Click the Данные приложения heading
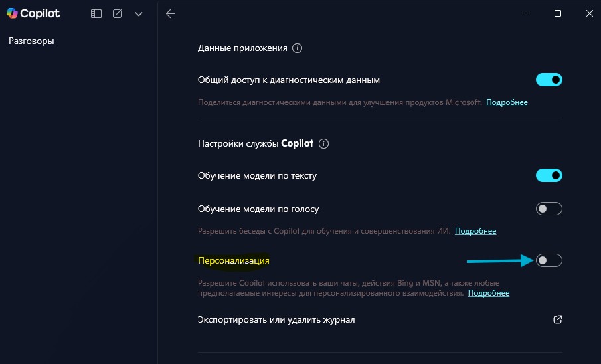The image size is (601, 364). [242, 48]
